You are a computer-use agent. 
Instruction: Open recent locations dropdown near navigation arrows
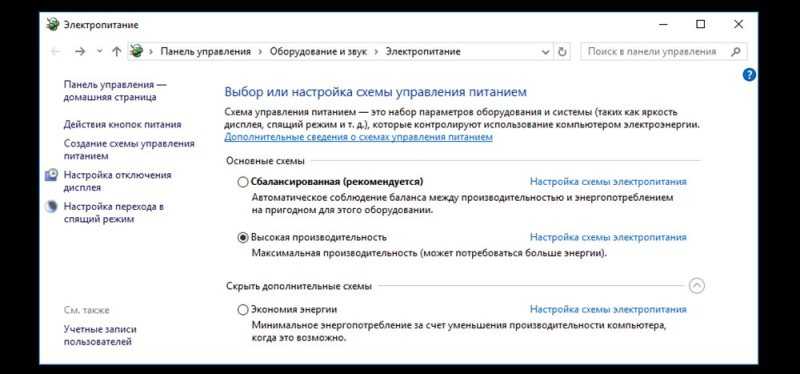tap(99, 52)
